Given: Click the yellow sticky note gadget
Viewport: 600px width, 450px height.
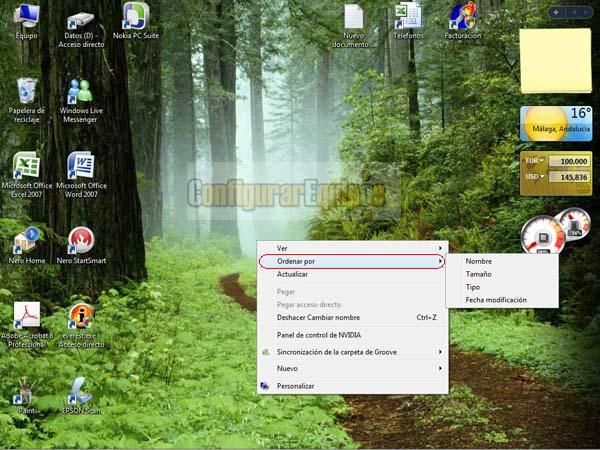Looking at the screenshot, I should [556, 61].
